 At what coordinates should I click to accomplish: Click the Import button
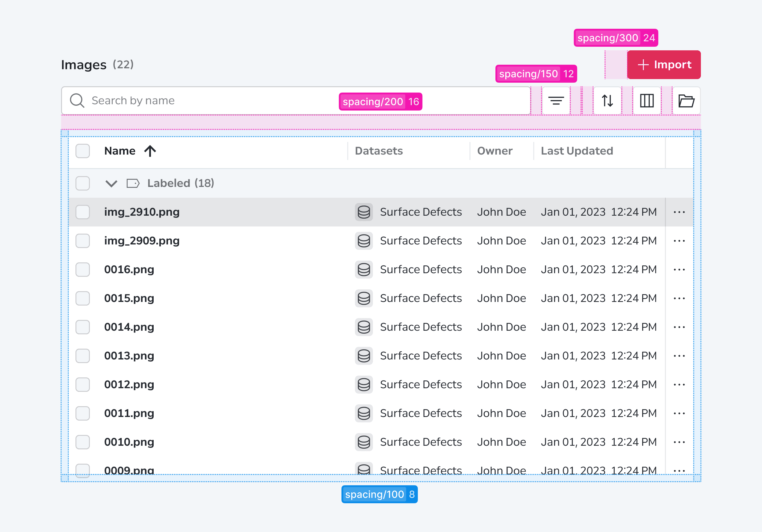click(664, 65)
